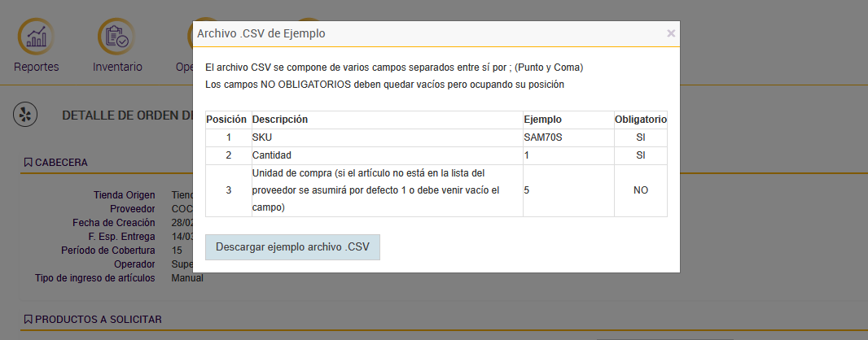The height and width of the screenshot is (340, 868).
Task: Click the round icon beside DETALLE DE ORDEN
Action: click(25, 115)
